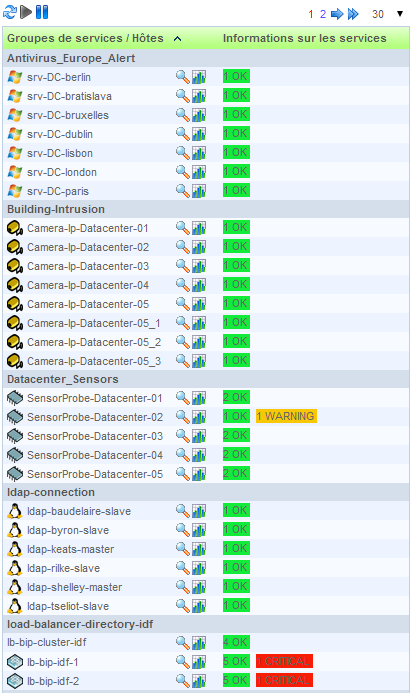
Task: Open magnifier details for srv-DC-bruxelles
Action: pos(183,115)
